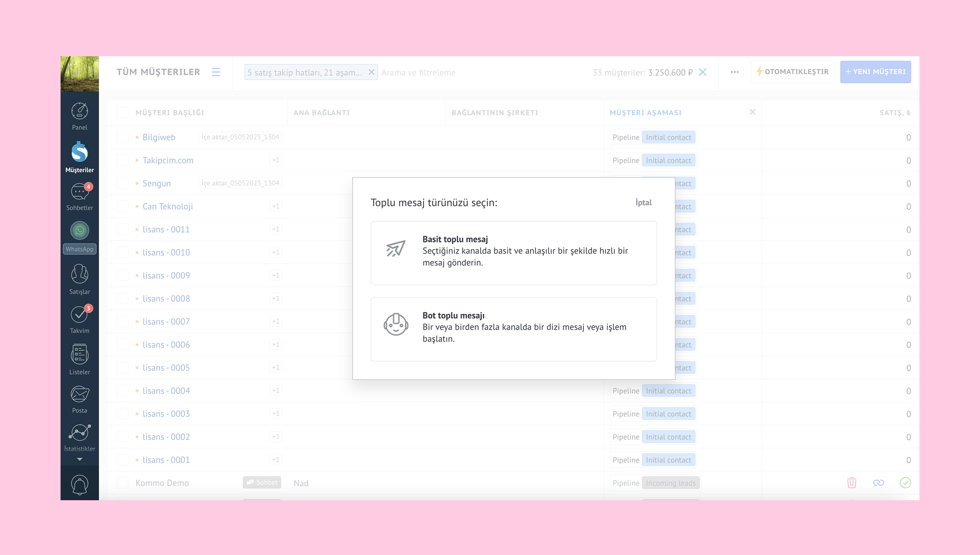
Task: Tick the lisans - 0004 row checkbox
Action: (122, 391)
